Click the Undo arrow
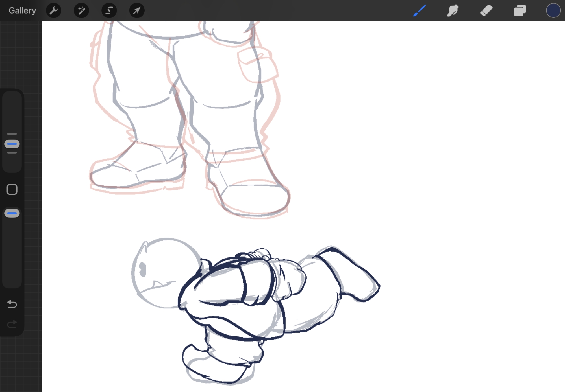565x392 pixels. coord(12,304)
